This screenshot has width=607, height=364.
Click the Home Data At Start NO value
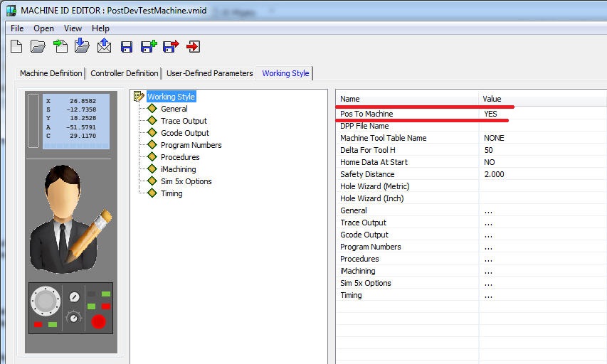pyautogui.click(x=489, y=162)
